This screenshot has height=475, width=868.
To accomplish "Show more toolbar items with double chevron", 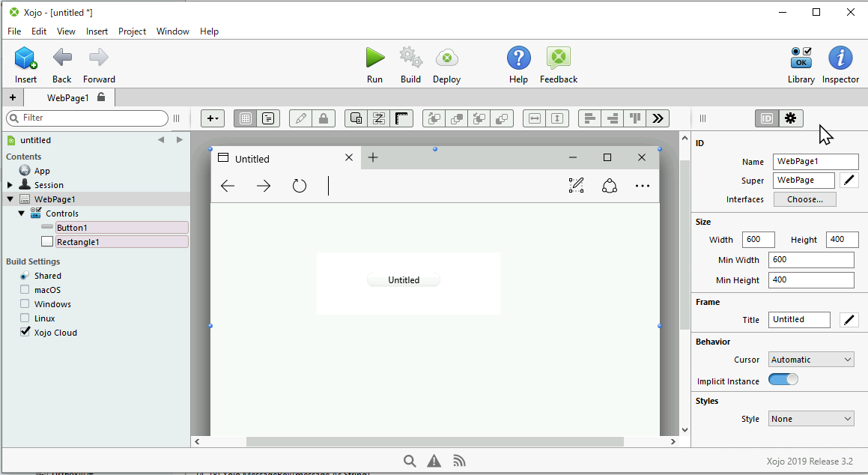I will [x=658, y=118].
